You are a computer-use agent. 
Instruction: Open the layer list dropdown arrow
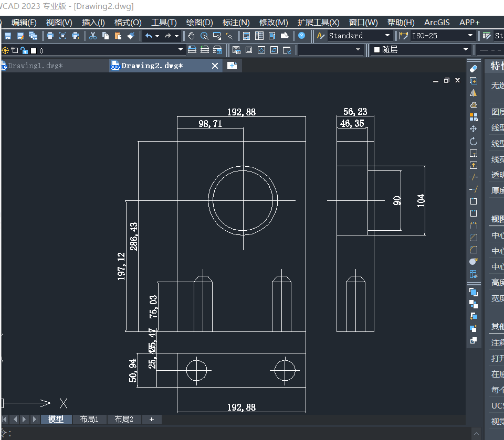181,50
